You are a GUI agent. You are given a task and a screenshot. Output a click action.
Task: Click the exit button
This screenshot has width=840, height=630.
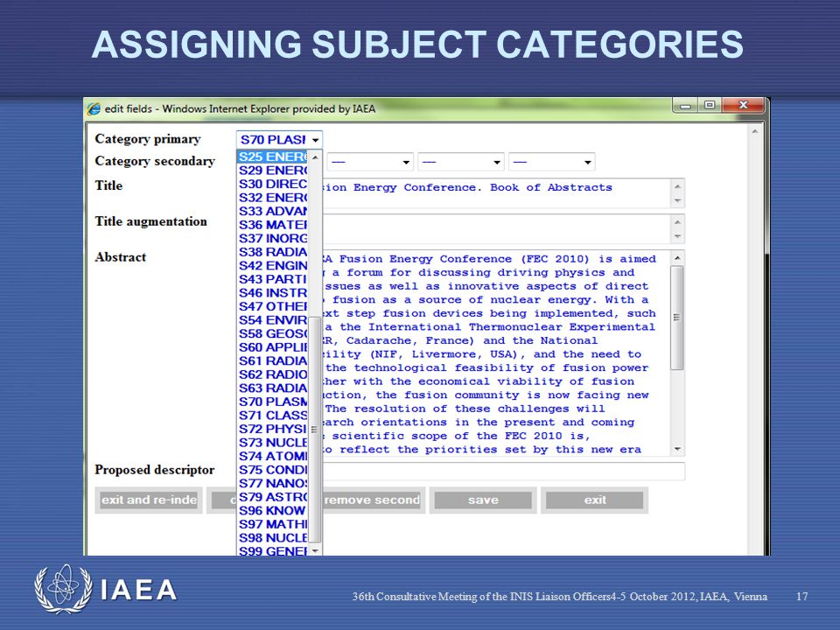(x=595, y=500)
